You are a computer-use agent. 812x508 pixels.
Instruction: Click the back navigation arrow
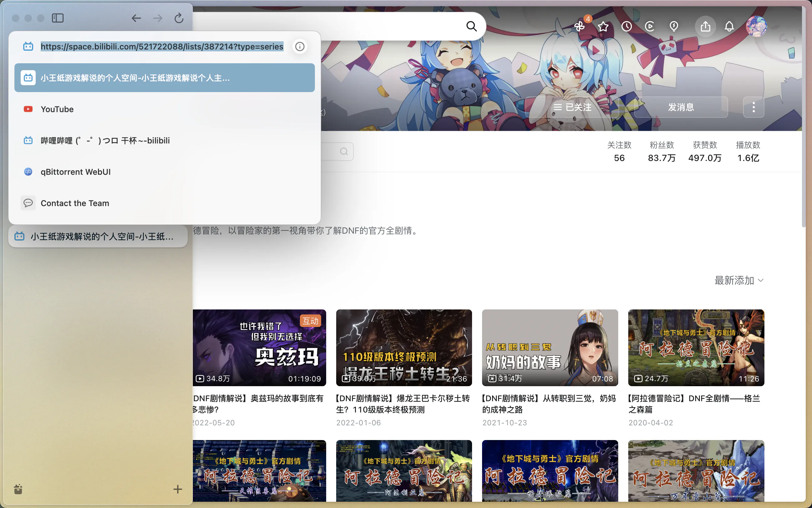pos(136,18)
